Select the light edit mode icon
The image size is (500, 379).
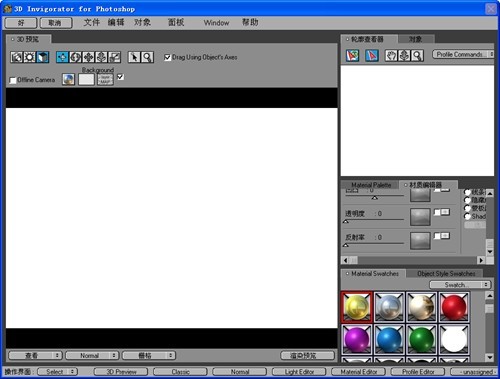29,57
